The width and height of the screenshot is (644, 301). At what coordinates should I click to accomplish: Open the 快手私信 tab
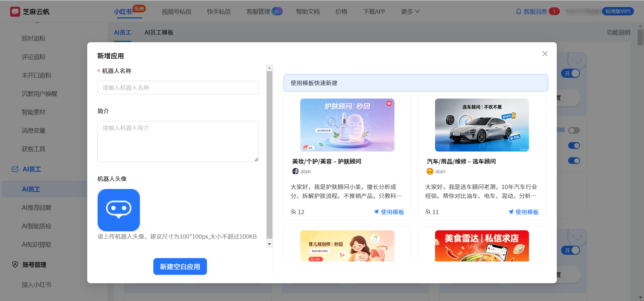click(x=219, y=12)
